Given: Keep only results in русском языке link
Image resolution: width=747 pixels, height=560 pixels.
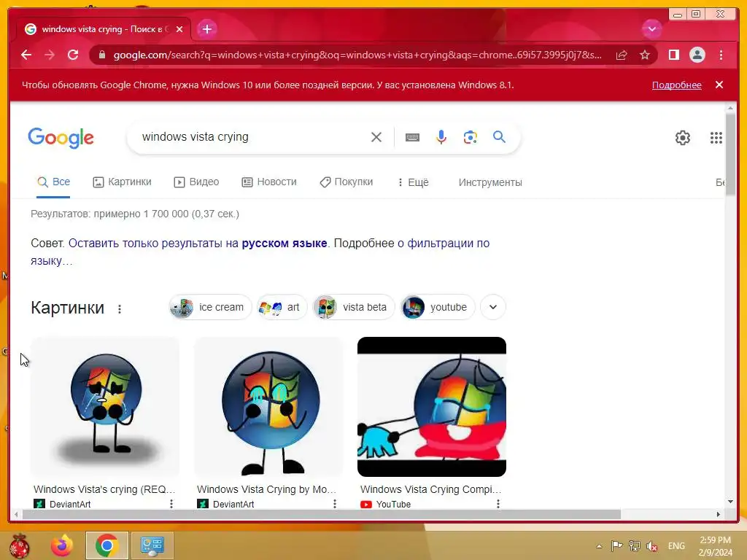Looking at the screenshot, I should (198, 244).
